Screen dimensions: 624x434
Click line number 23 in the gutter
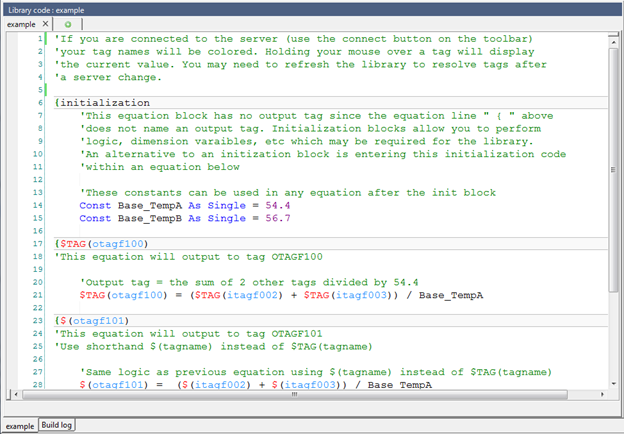click(38, 321)
